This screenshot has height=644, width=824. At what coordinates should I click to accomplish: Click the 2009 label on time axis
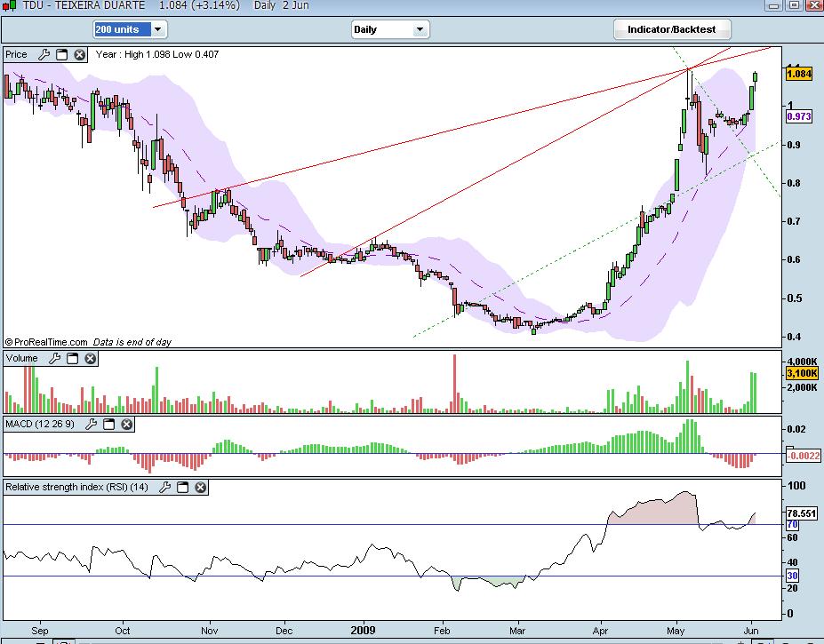pos(364,631)
